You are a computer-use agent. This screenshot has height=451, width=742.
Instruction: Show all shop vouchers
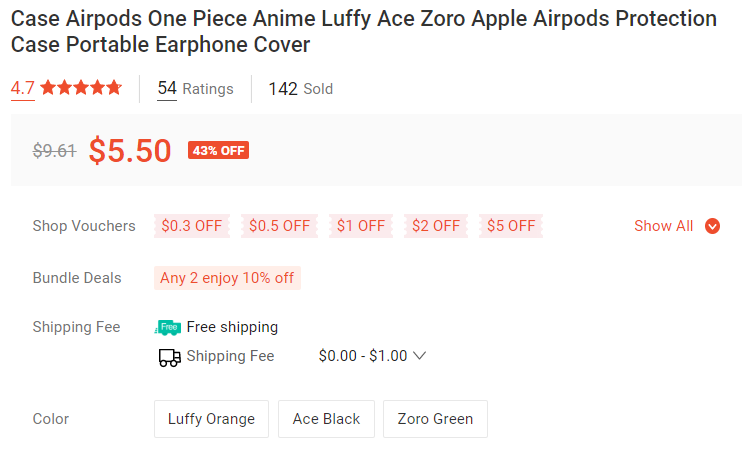[x=676, y=226]
